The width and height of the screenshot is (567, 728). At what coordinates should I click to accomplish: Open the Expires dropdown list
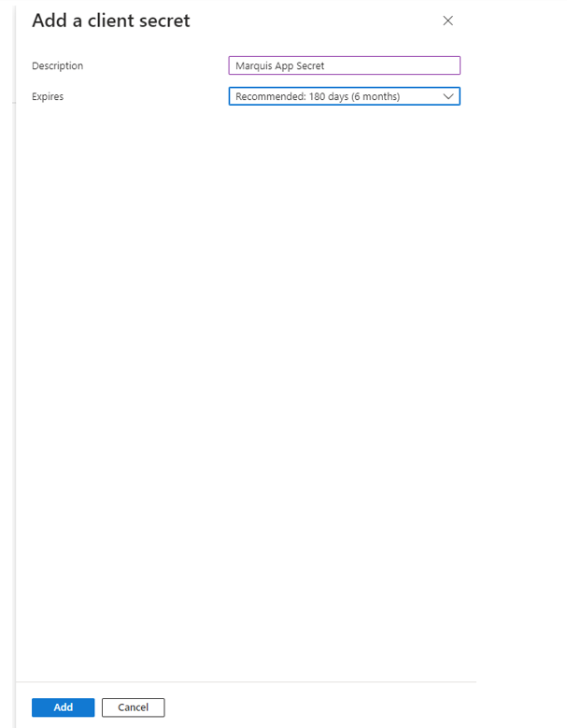coord(344,96)
